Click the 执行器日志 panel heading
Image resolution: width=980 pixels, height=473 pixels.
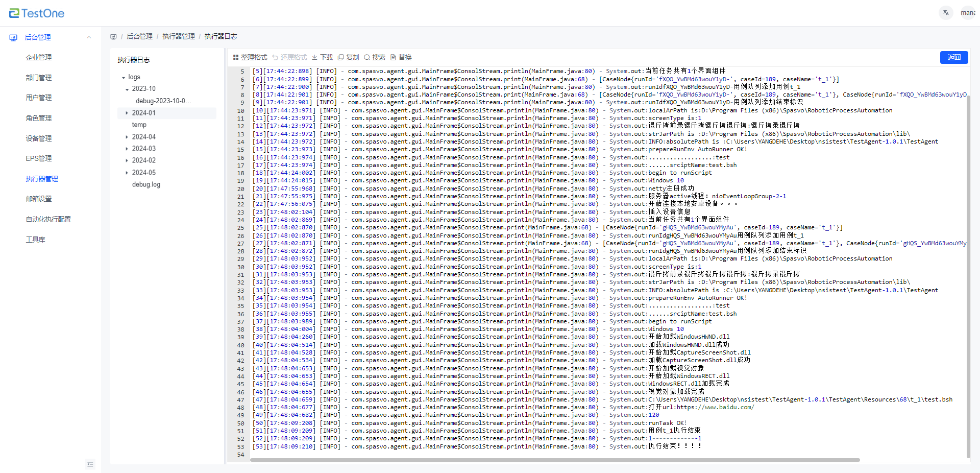pos(134,60)
